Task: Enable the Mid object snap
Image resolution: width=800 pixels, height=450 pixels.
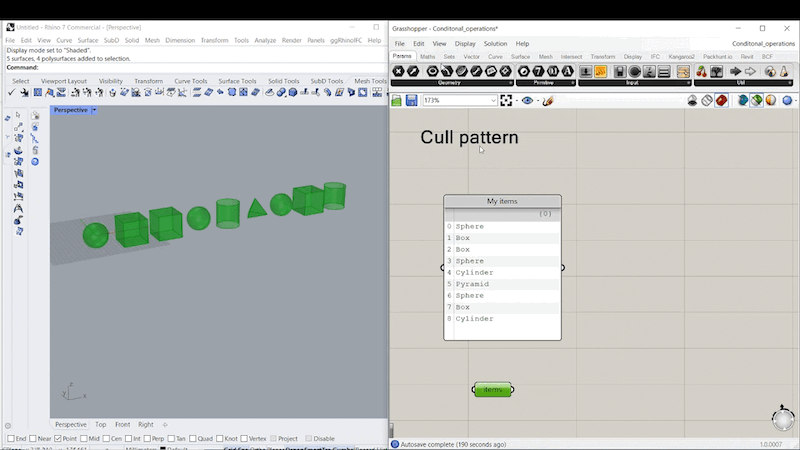Action: click(x=84, y=439)
